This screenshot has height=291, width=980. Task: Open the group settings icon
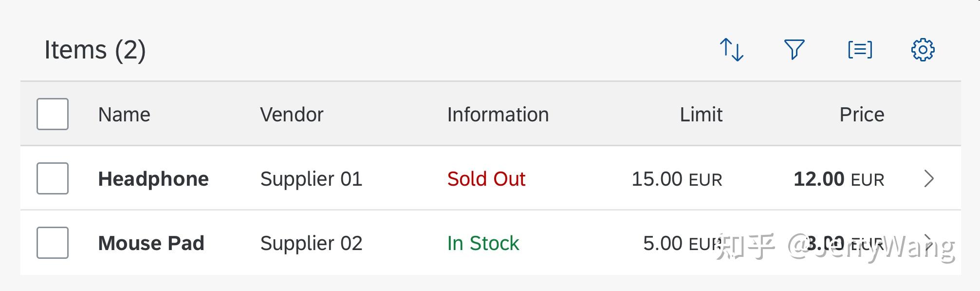[x=860, y=50]
